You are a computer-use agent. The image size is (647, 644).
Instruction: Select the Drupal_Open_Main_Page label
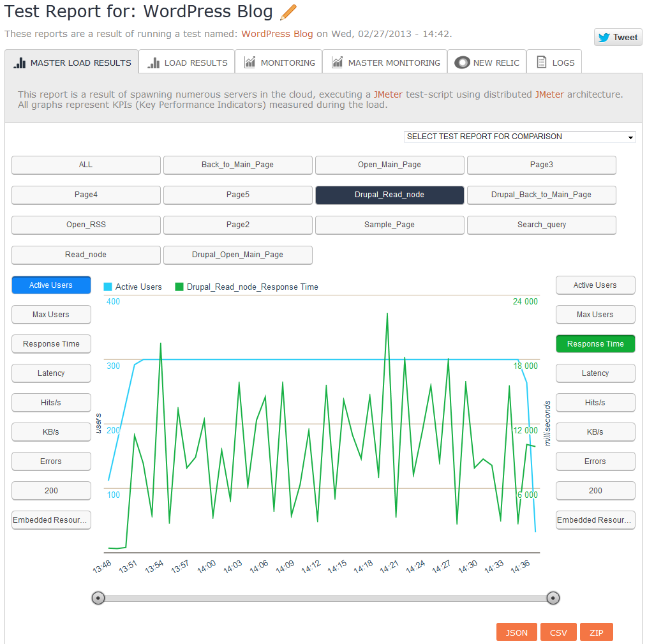(x=237, y=255)
